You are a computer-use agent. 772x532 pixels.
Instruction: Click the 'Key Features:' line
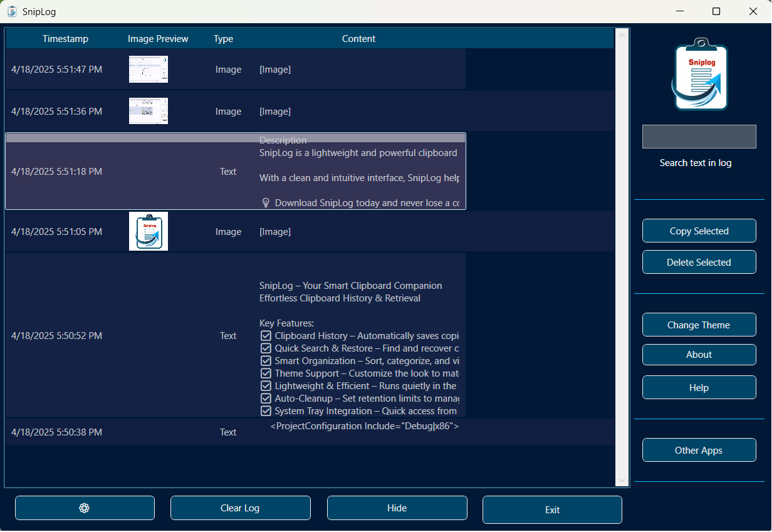click(x=287, y=323)
